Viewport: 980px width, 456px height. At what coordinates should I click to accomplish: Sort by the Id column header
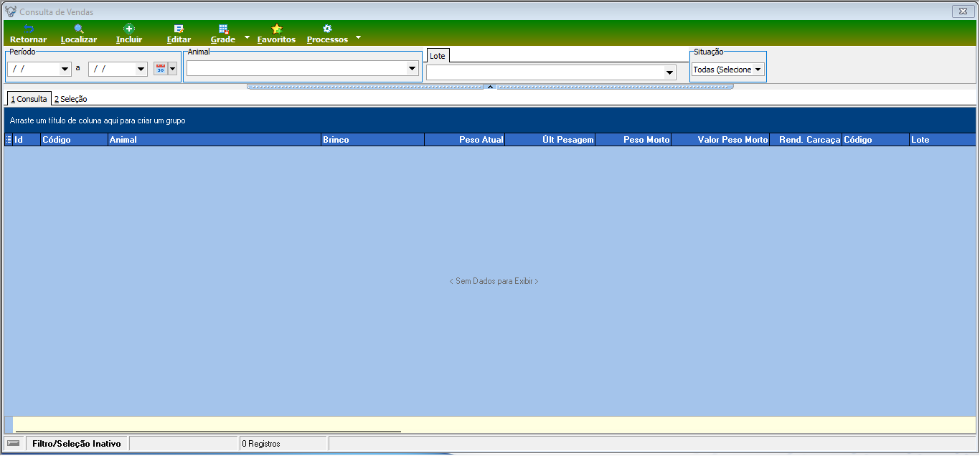[x=27, y=140]
